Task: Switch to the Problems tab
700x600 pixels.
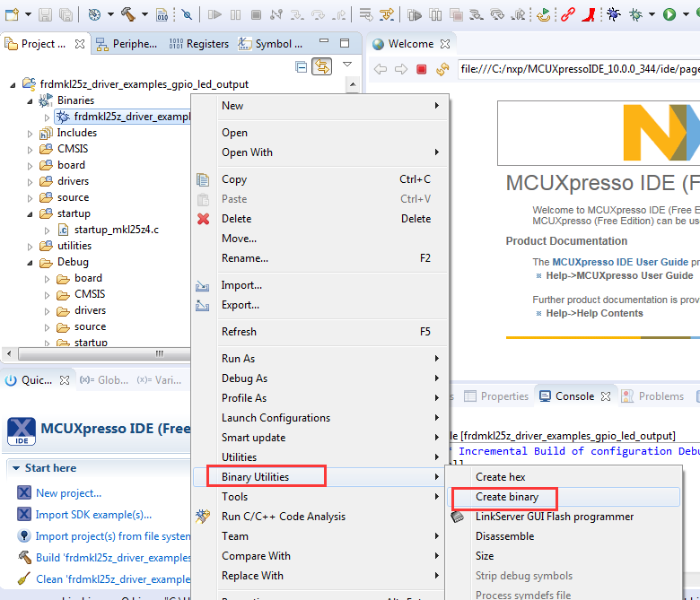Action: point(652,396)
